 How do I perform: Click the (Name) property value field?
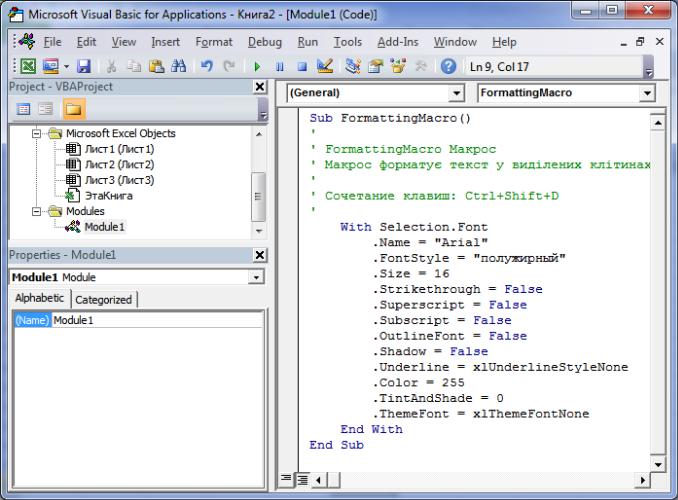click(157, 321)
